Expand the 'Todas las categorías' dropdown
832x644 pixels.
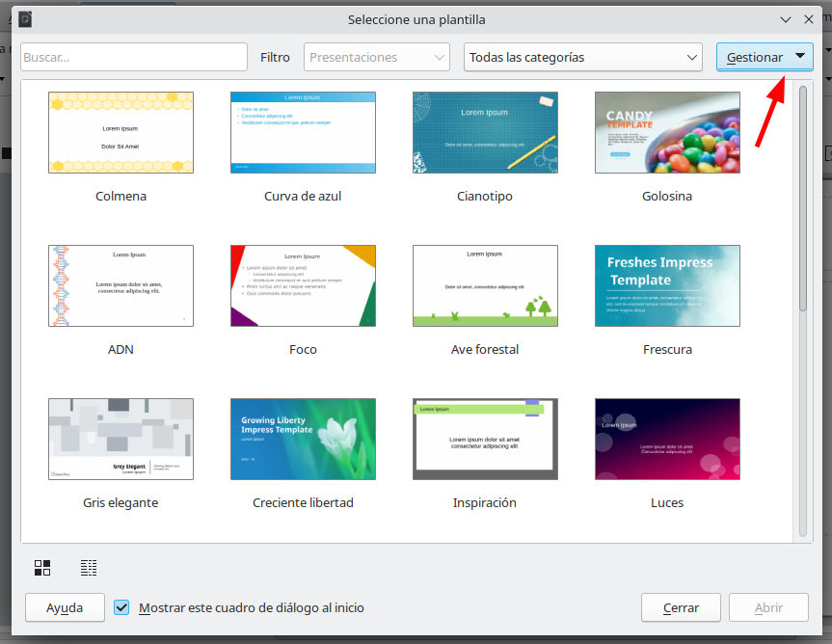pos(582,57)
